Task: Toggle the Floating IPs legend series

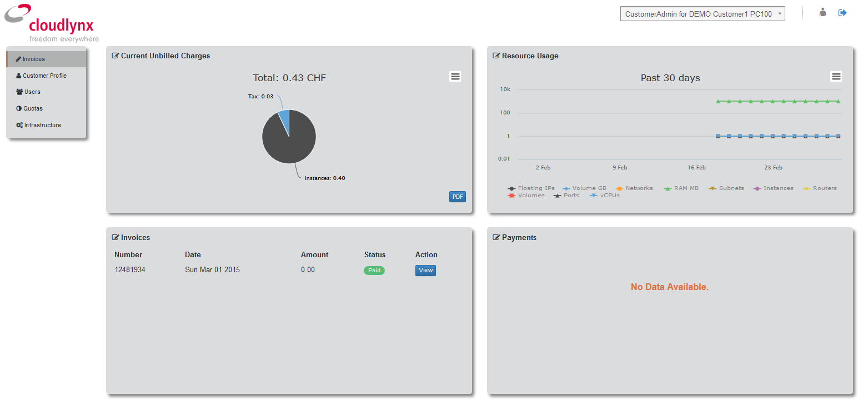Action: click(x=531, y=188)
